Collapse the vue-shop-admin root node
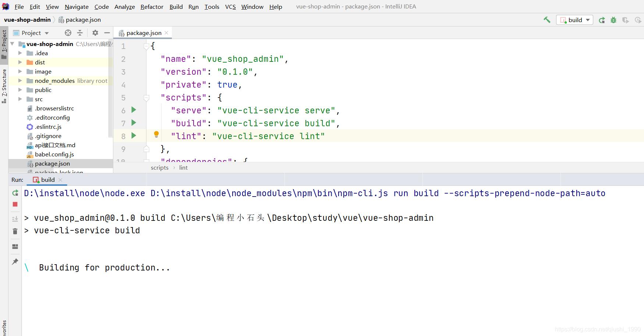 click(x=13, y=44)
